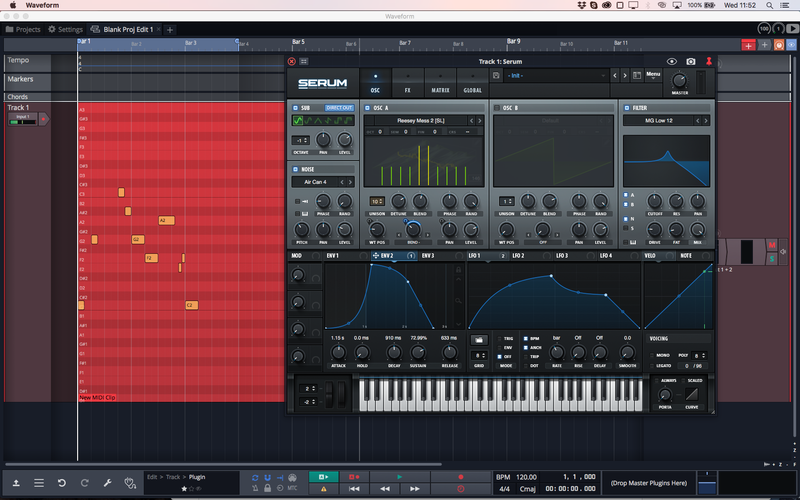The height and width of the screenshot is (500, 800).
Task: Click the envelope zoom magnifier icon
Action: point(458,301)
